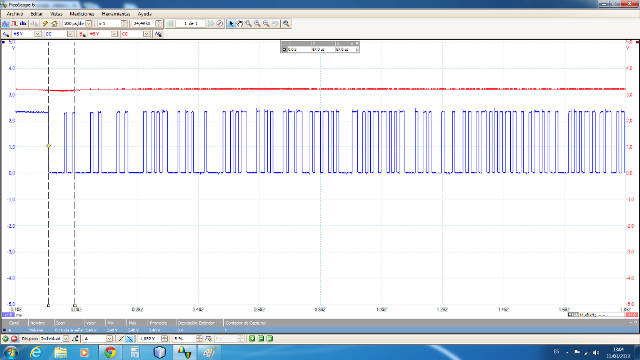Select measurement row for channel A
Viewport: 640px width, 360px height.
click(x=319, y=330)
